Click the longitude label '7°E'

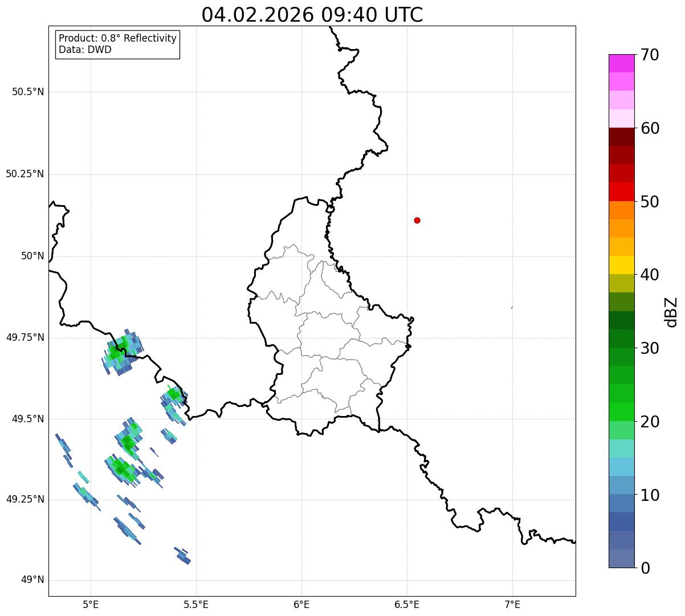point(512,604)
